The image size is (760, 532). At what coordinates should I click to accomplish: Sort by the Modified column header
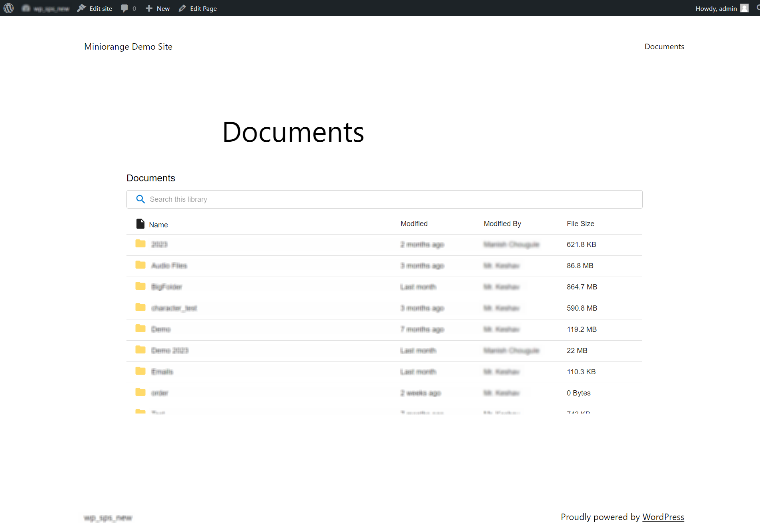point(414,224)
